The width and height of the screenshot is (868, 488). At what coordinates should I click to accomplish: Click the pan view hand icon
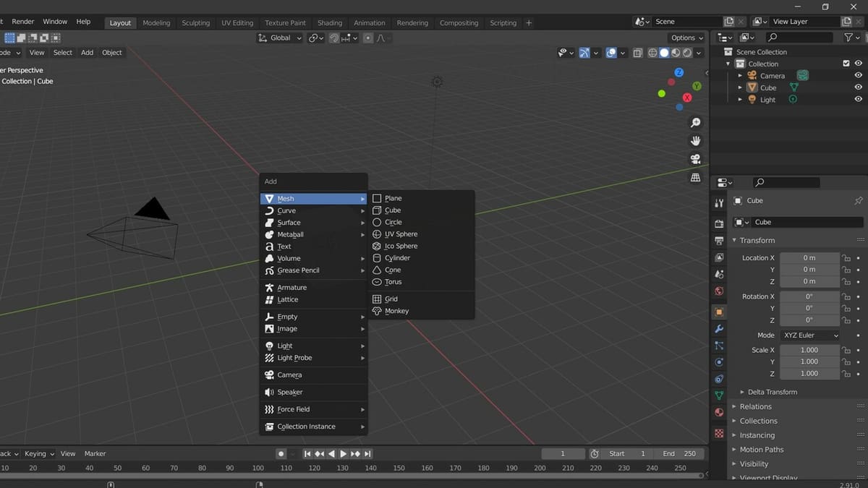(696, 141)
